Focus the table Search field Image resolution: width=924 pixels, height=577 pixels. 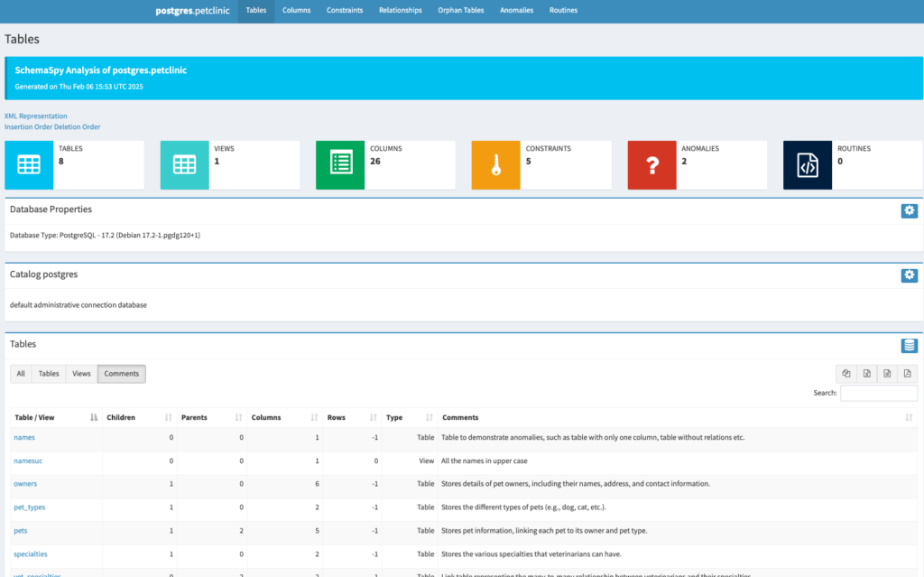tap(879, 393)
